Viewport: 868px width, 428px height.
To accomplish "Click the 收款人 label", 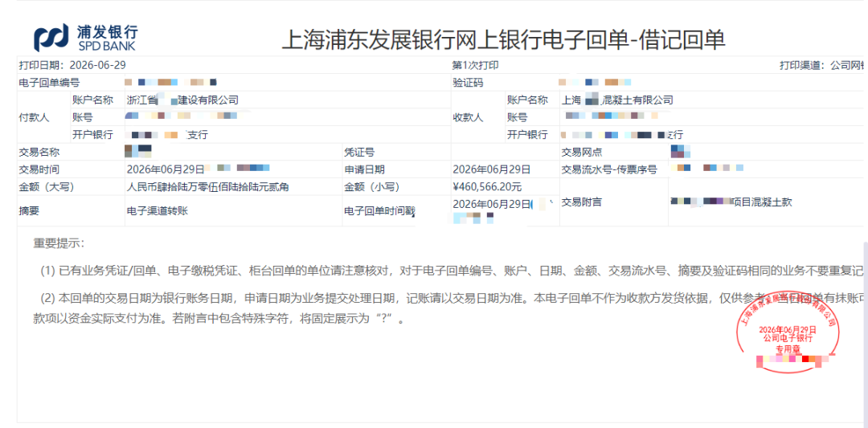I will 468,118.
